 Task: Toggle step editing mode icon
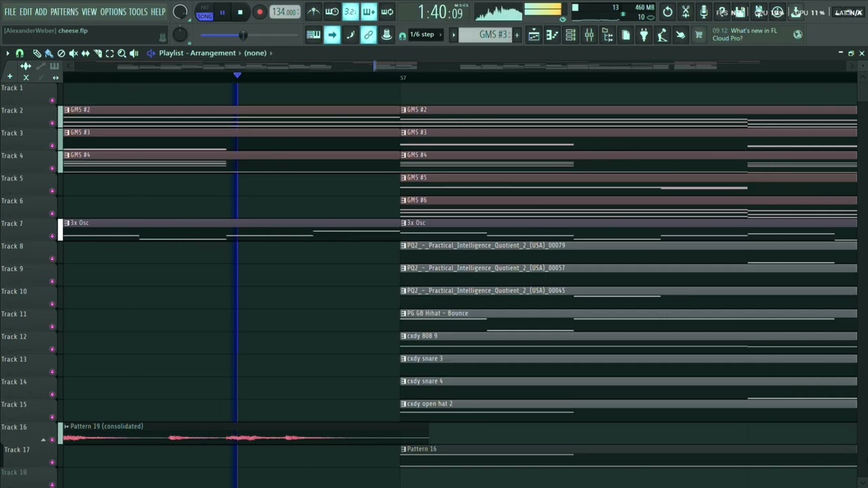coord(350,35)
